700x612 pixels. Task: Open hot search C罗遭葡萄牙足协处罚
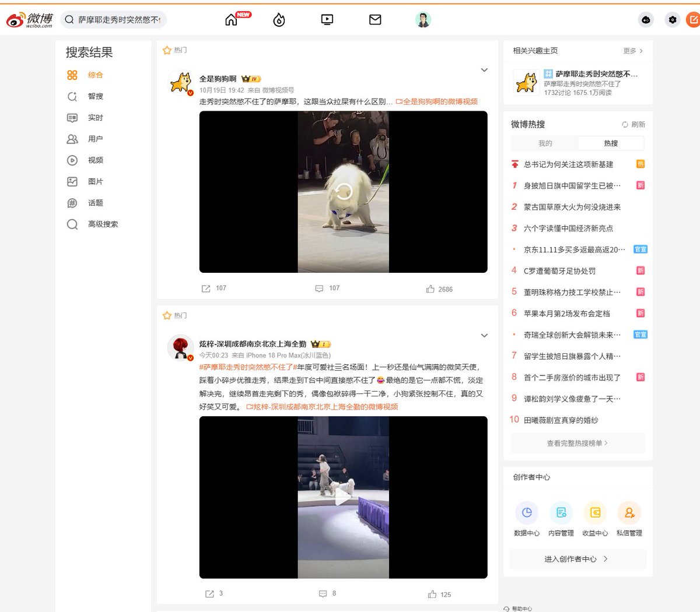559,271
